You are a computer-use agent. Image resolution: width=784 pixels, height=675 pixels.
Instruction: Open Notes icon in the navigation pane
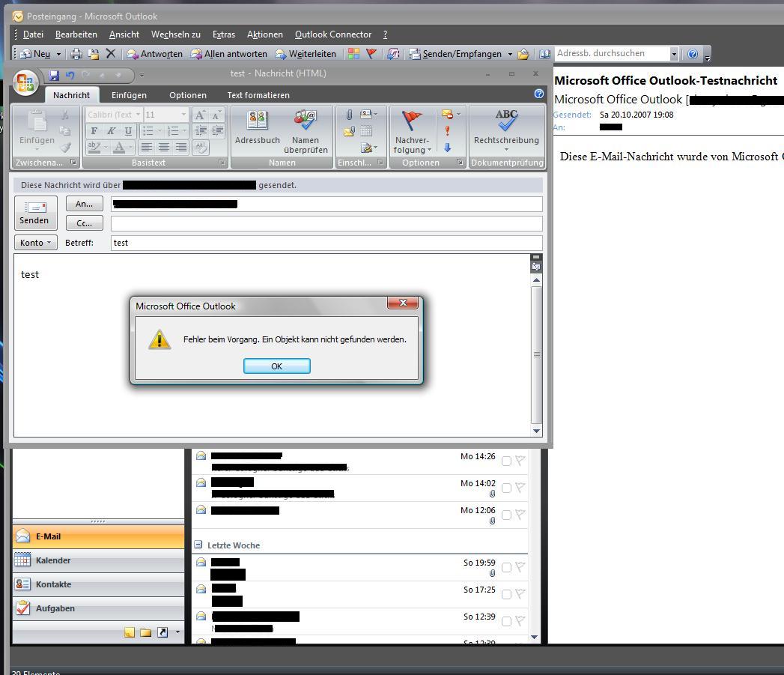pyautogui.click(x=129, y=632)
